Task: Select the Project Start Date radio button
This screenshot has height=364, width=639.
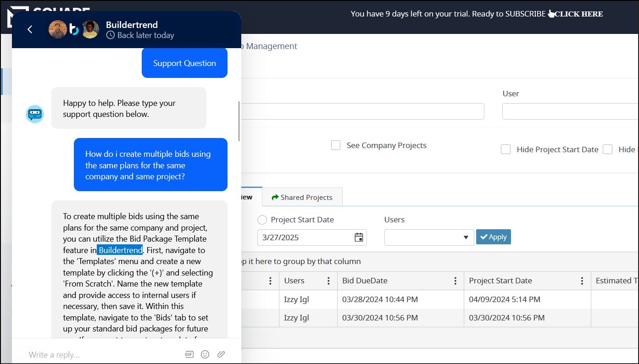Action: [262, 220]
